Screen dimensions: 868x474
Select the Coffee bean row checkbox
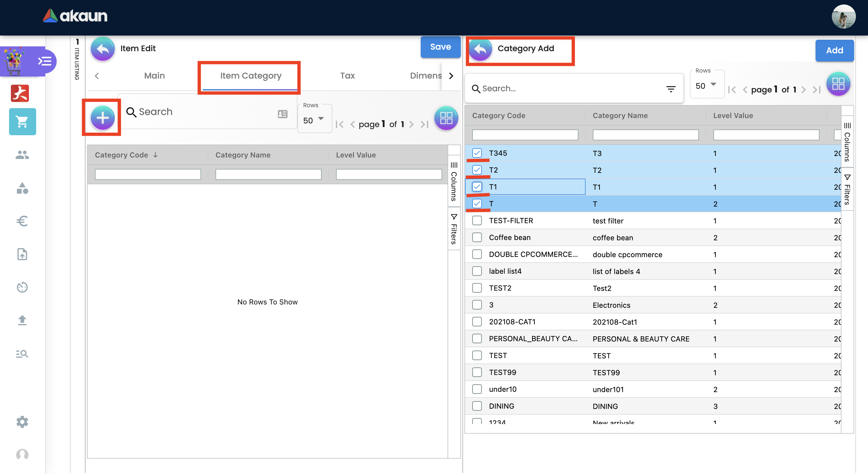click(x=477, y=238)
